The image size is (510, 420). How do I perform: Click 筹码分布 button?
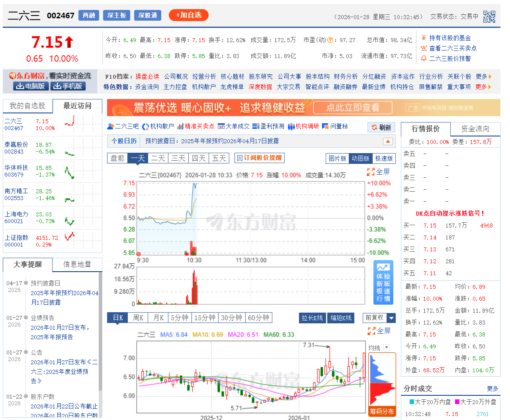pos(382,411)
